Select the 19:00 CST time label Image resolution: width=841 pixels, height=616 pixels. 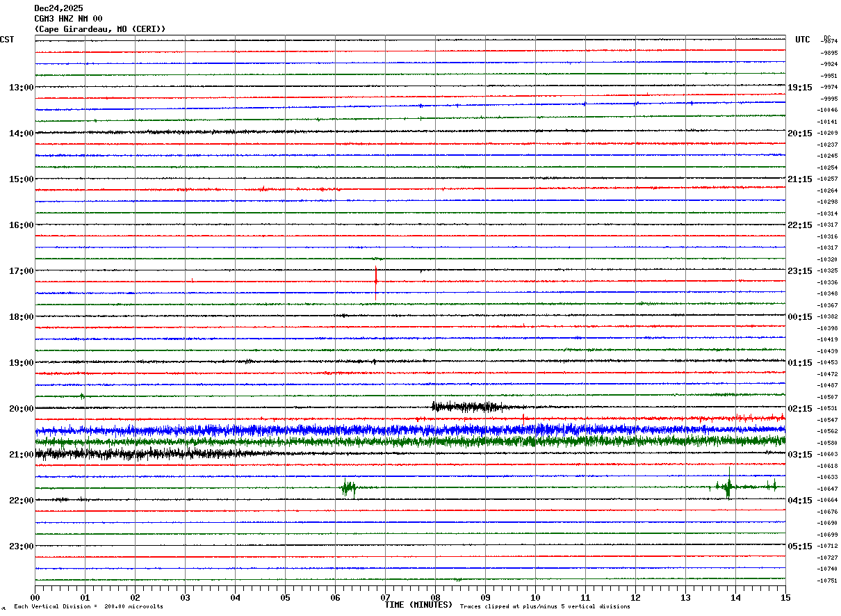coord(22,363)
